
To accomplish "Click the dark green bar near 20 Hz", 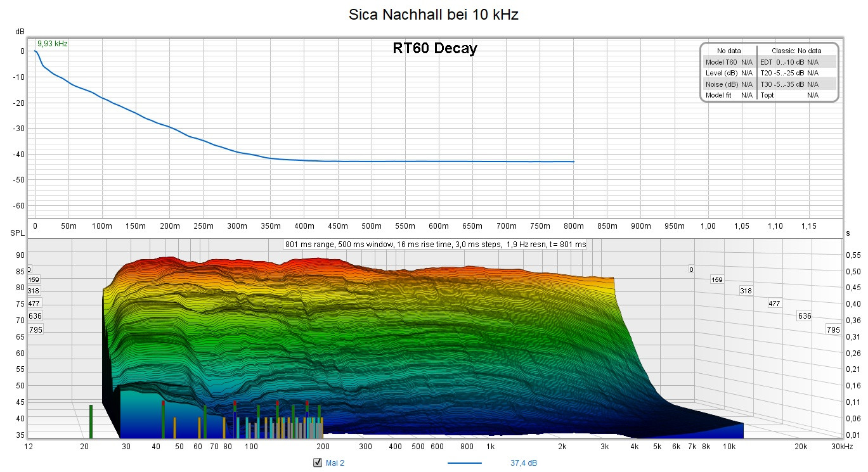I will 91,421.
